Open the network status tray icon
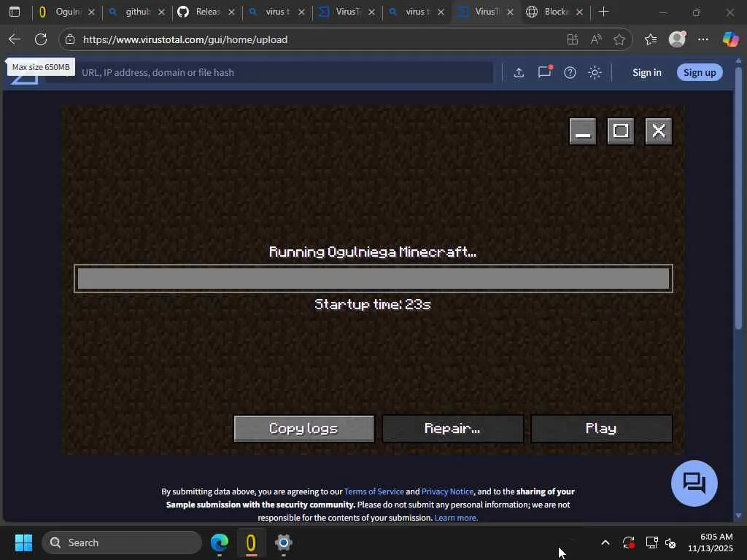747x560 pixels. [x=651, y=542]
